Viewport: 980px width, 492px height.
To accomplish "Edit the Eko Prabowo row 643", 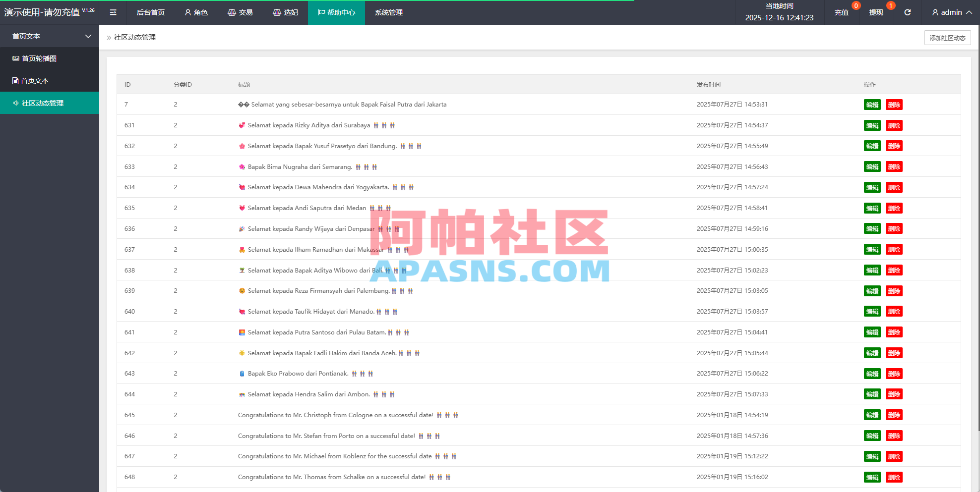I will point(872,374).
